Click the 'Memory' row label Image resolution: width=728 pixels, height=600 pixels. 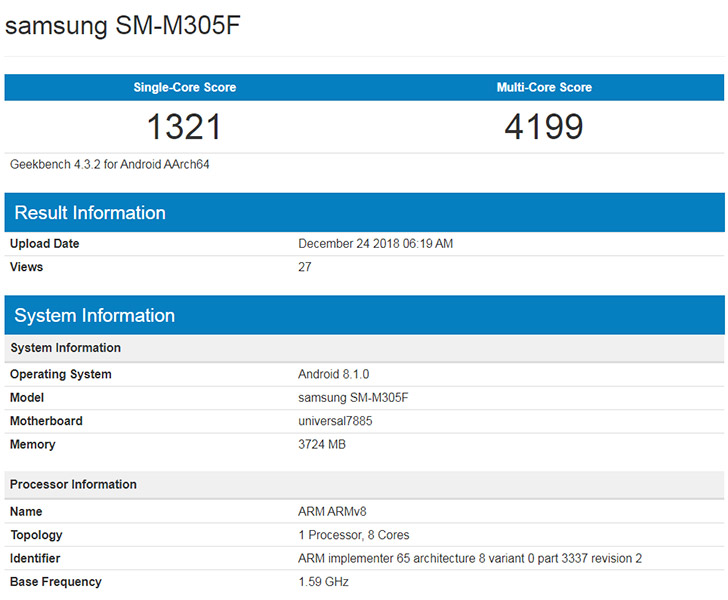point(32,444)
